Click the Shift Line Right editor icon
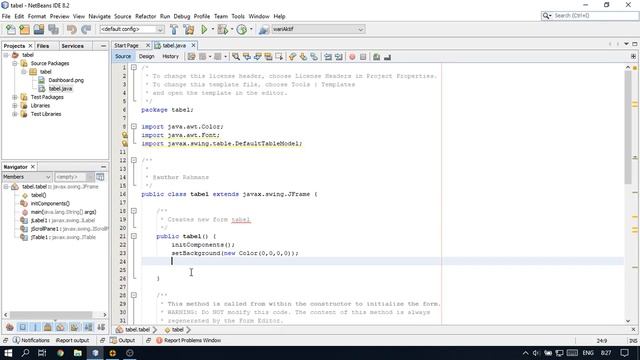This screenshot has width=640, height=360. pos(339,57)
